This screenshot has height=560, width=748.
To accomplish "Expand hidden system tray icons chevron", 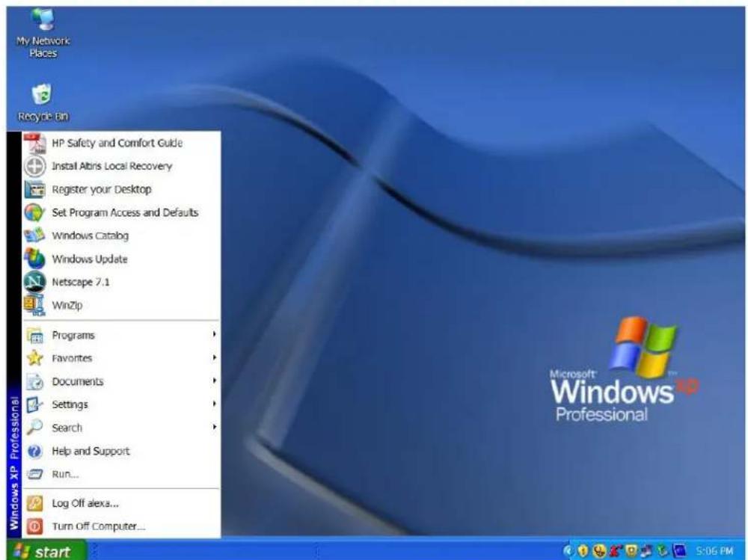I will [x=568, y=551].
